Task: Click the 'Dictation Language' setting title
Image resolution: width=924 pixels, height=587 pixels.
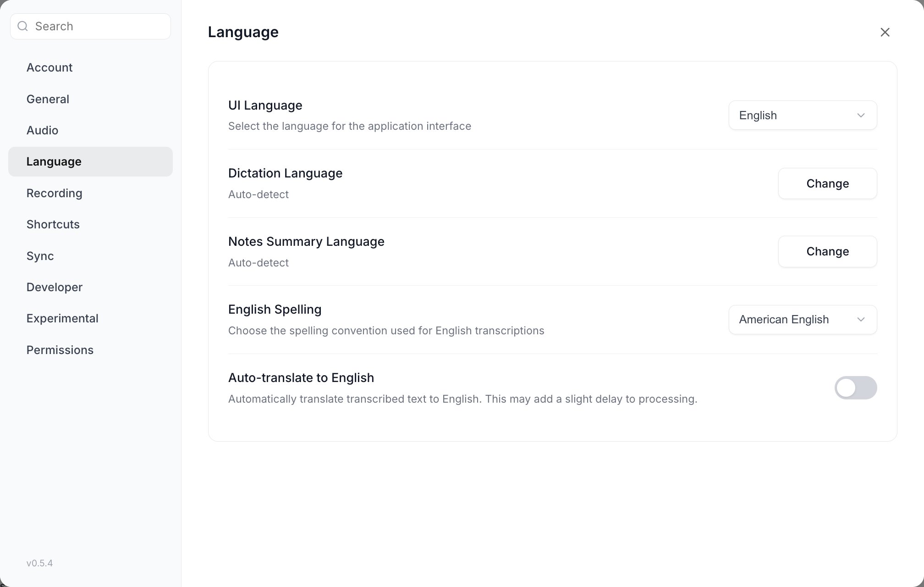Action: click(x=286, y=173)
